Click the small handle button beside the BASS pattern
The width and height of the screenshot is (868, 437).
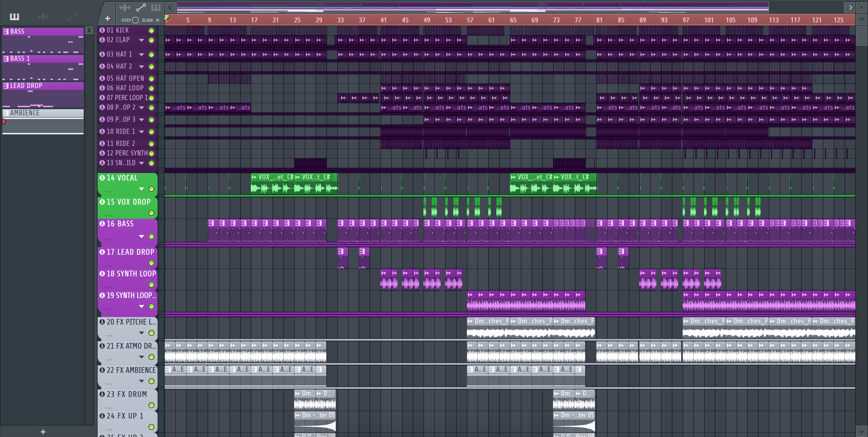pyautogui.click(x=89, y=30)
